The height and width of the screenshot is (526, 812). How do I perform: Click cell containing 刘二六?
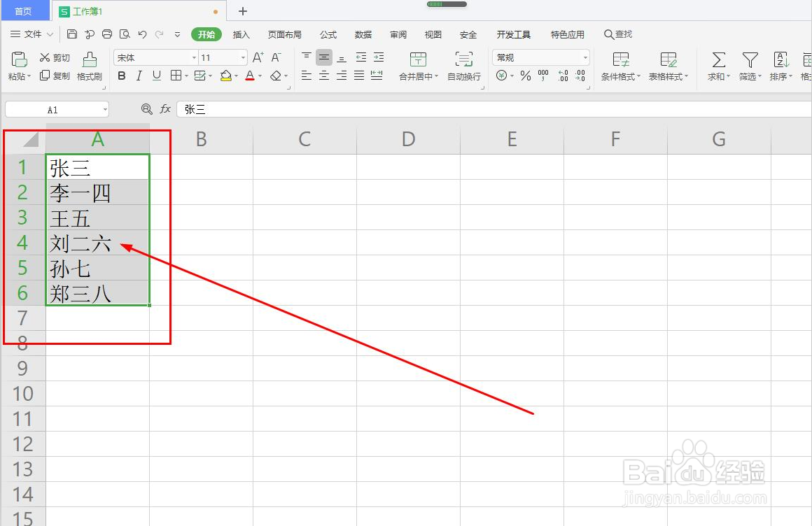pos(97,243)
